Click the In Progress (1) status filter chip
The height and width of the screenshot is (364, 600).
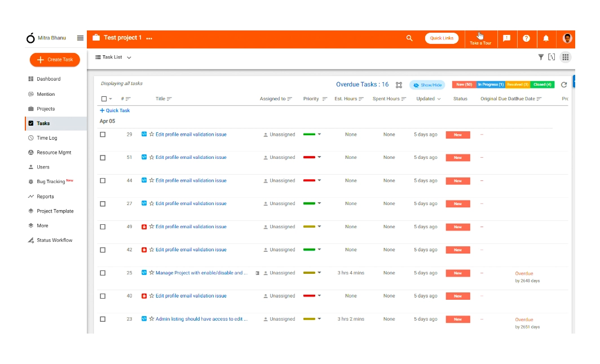click(490, 84)
